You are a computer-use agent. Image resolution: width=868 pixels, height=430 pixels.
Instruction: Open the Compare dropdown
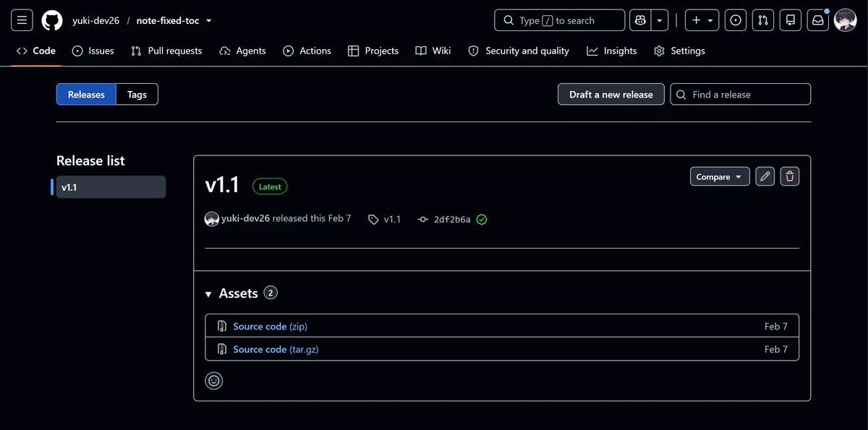click(720, 176)
